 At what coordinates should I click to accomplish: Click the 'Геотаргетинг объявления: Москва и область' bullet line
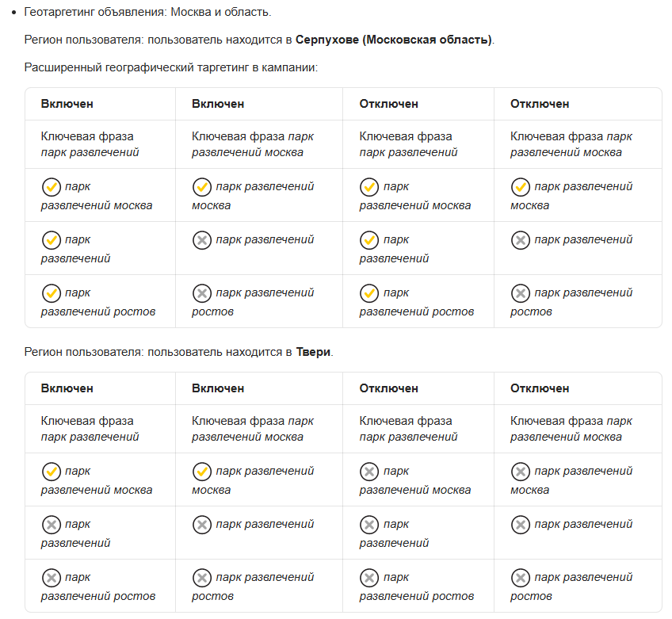[147, 13]
